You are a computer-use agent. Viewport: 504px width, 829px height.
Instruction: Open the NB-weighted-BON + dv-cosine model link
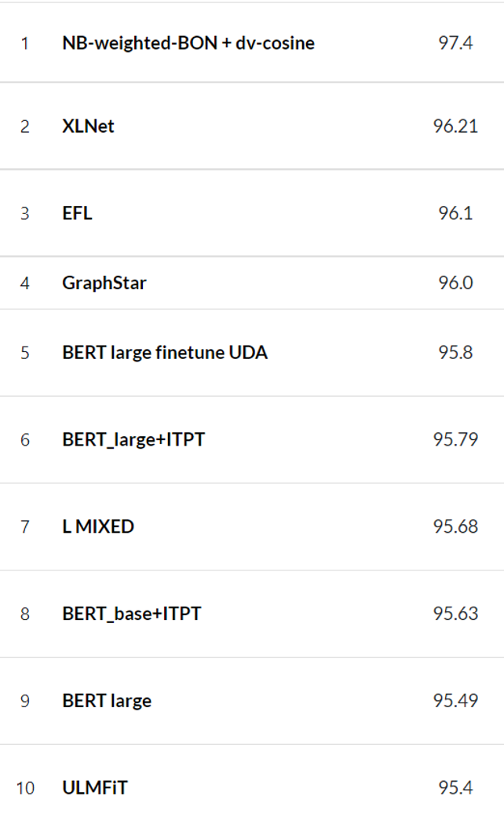188,43
